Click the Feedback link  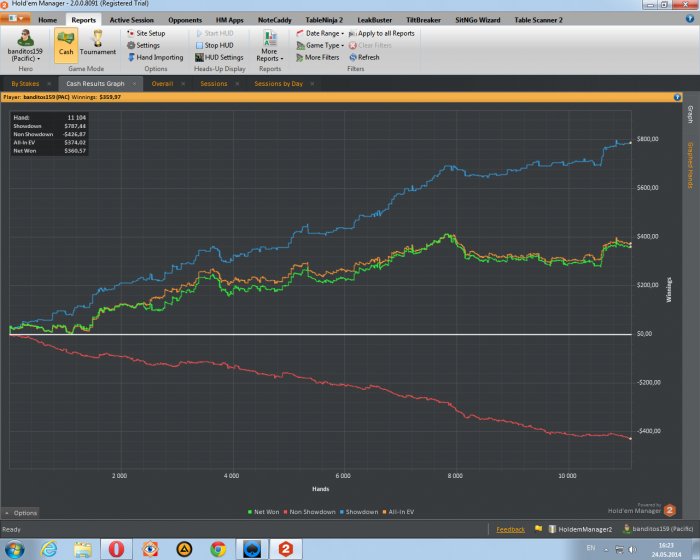coord(510,528)
